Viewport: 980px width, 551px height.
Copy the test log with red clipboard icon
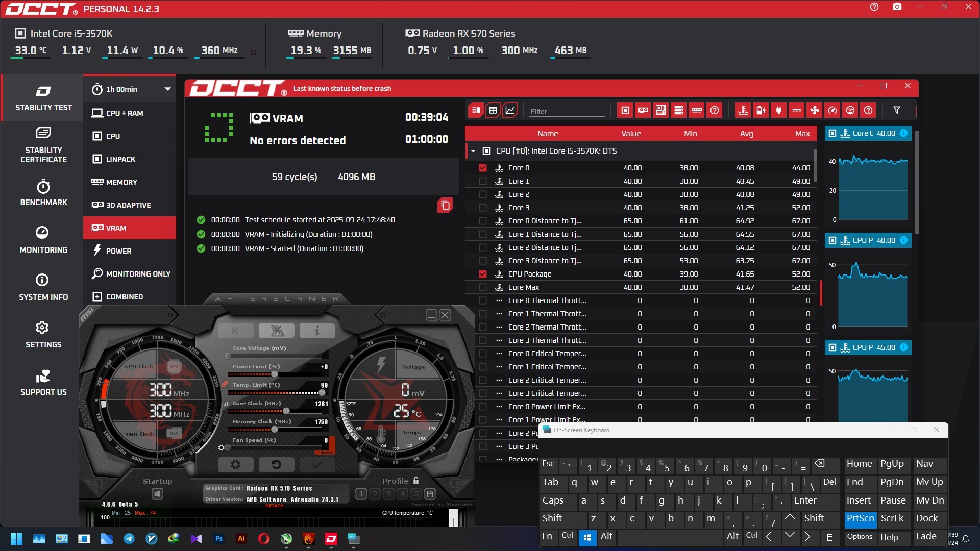pos(445,205)
